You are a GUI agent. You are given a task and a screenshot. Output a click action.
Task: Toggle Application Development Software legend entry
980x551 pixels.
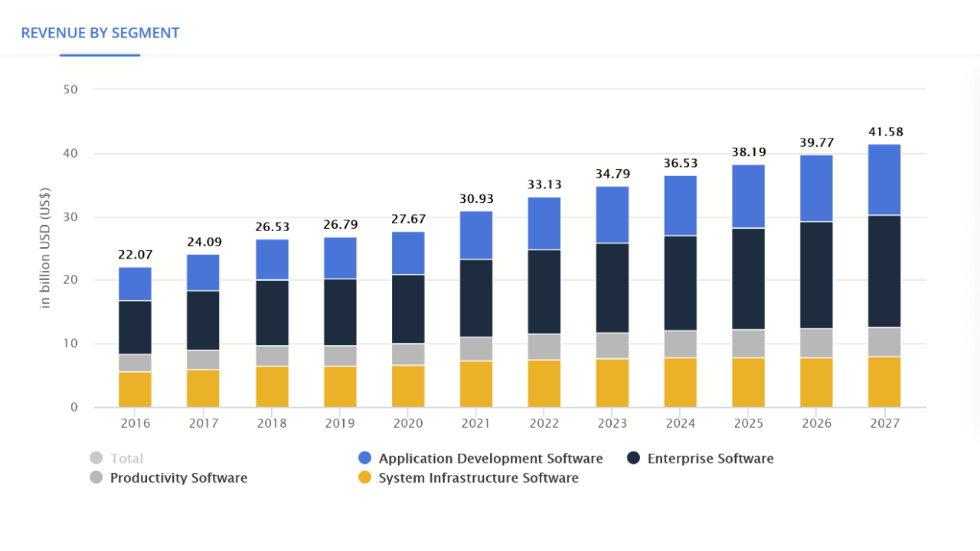[480, 458]
